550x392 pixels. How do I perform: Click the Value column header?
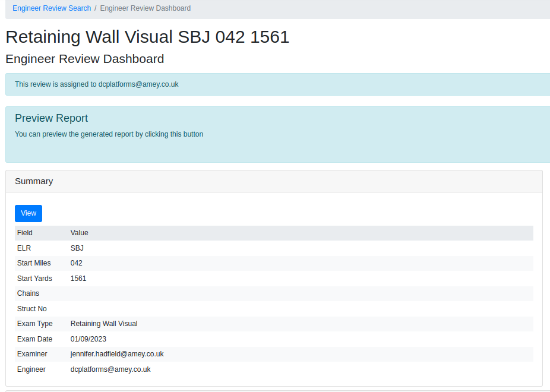[x=79, y=233]
